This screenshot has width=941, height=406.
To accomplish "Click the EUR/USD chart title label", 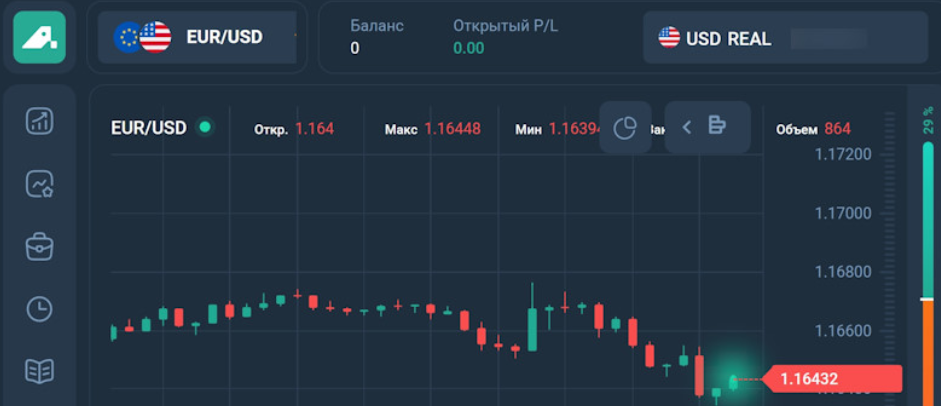I will point(148,128).
